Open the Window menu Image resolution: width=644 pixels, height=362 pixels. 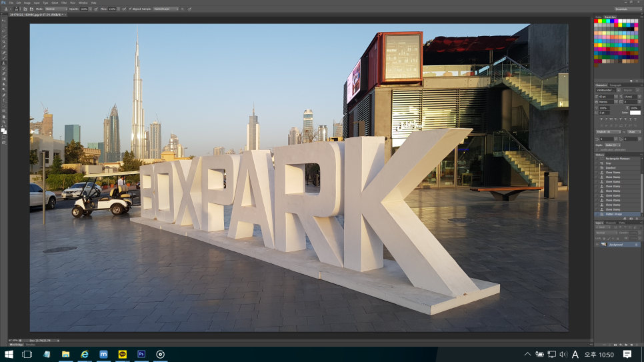coord(83,3)
